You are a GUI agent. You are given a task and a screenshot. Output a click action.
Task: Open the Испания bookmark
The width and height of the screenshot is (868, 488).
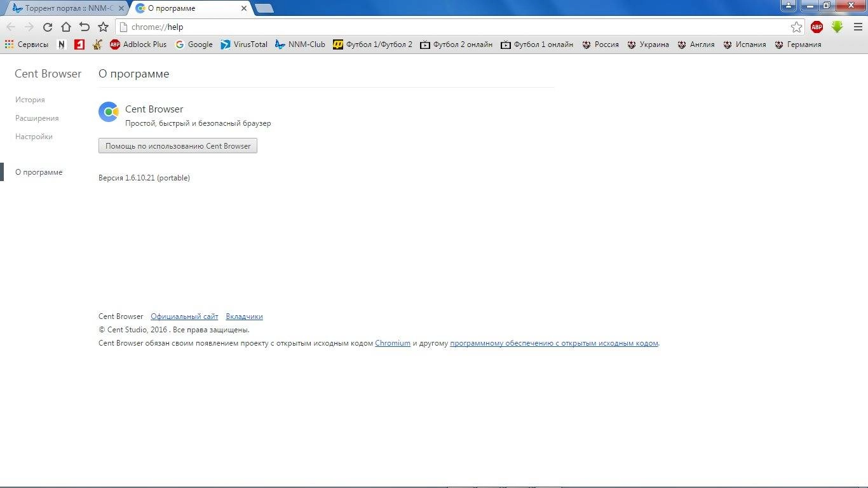tap(745, 44)
